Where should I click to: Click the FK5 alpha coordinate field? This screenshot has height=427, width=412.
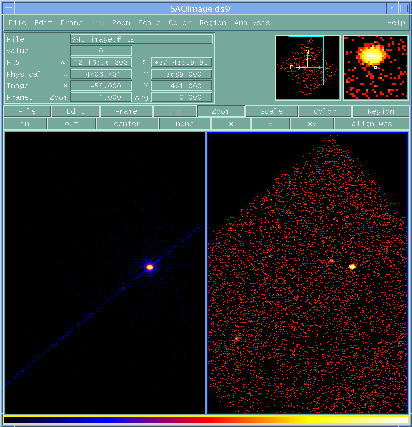(101, 62)
